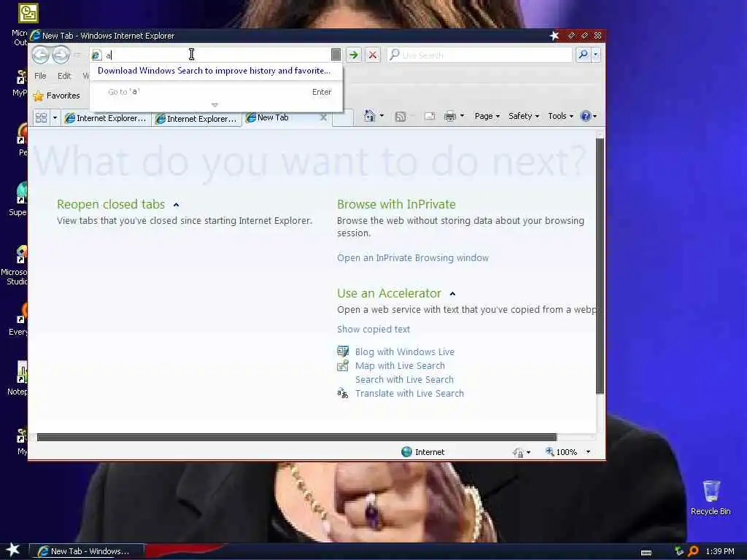The width and height of the screenshot is (747, 560).
Task: Click the keyboard icon in system tray
Action: pos(646,553)
